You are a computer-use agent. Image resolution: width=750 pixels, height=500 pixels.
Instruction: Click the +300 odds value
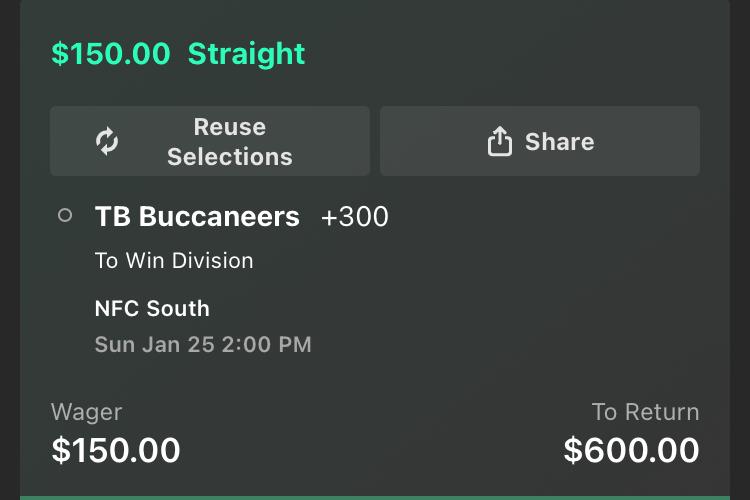click(x=354, y=216)
